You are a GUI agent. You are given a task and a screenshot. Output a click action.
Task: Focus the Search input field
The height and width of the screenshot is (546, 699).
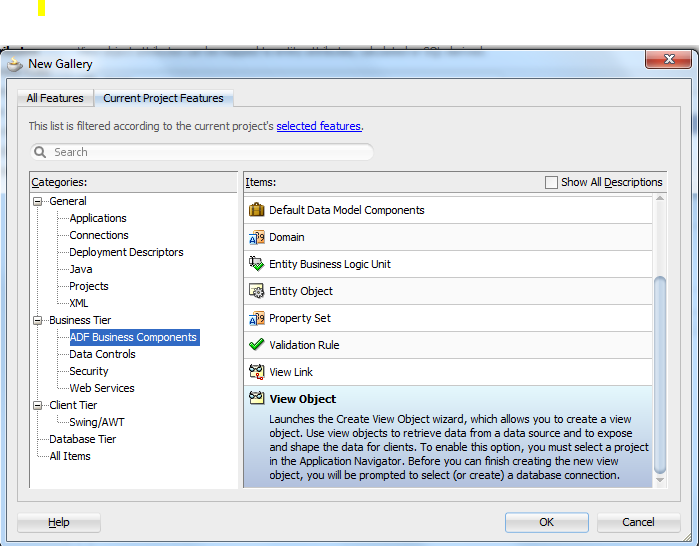[x=202, y=152]
